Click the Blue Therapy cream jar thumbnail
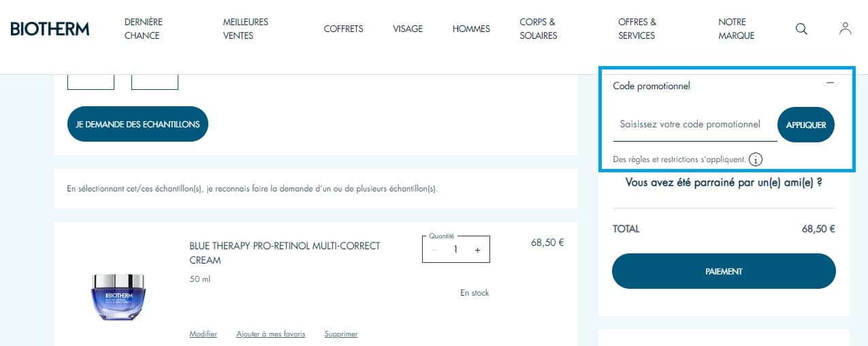This screenshot has width=868, height=346. coord(118,297)
